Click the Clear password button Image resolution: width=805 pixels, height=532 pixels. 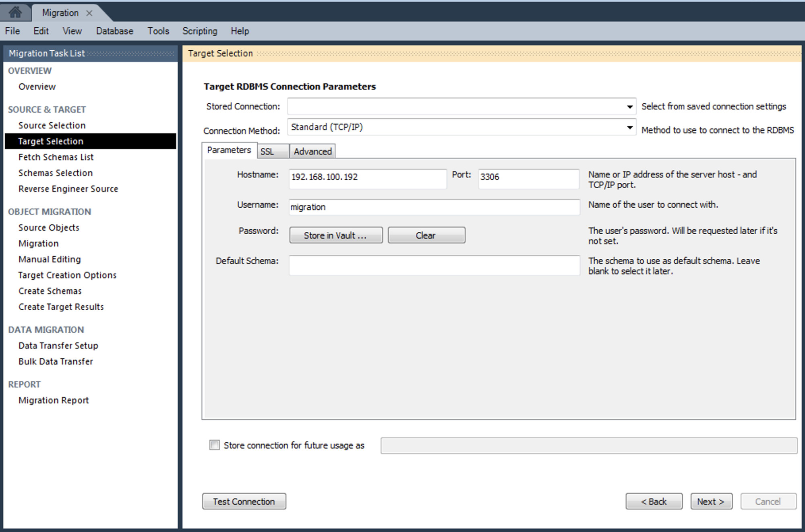tap(426, 235)
